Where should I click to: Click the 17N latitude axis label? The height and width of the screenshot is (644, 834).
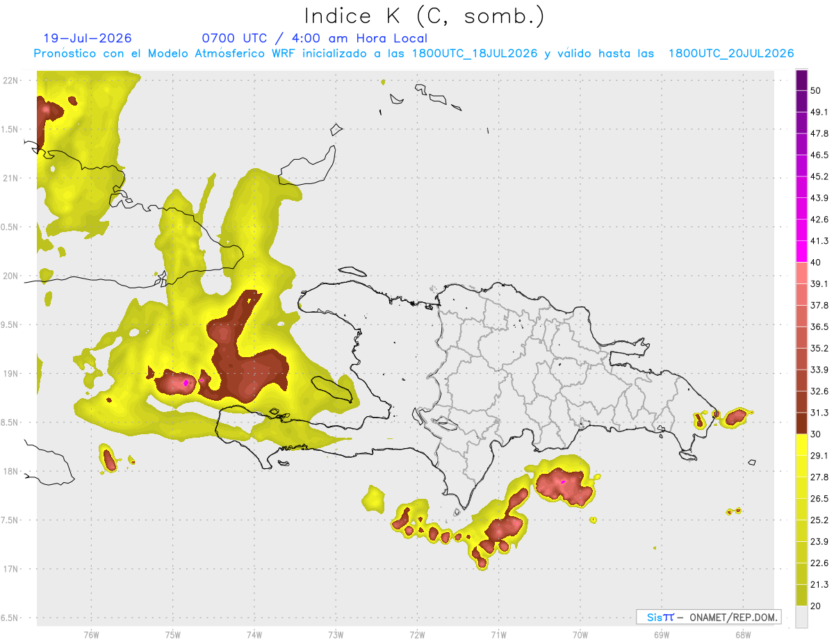click(11, 569)
